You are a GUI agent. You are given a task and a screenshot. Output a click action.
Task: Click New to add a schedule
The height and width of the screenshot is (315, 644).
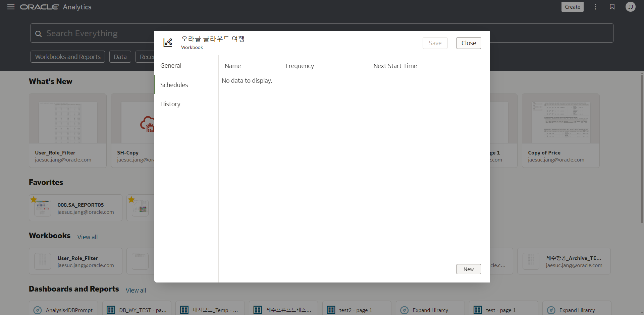click(x=469, y=269)
